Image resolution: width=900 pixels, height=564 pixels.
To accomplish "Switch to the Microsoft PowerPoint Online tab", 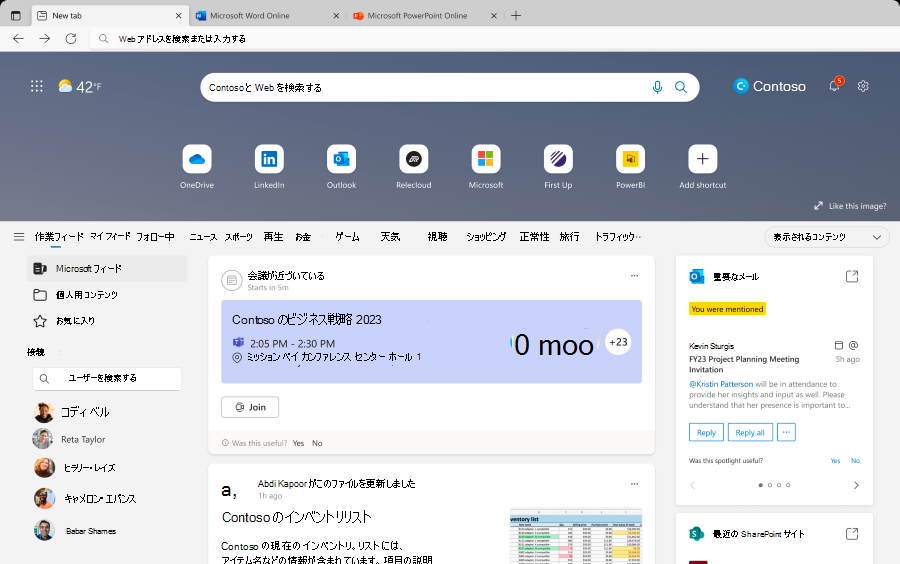I will click(x=425, y=15).
